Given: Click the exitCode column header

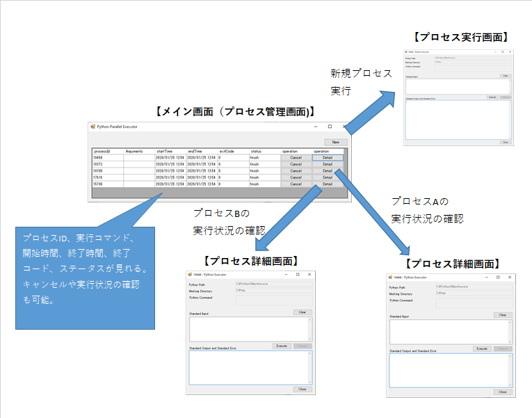Looking at the screenshot, I should click(x=234, y=152).
